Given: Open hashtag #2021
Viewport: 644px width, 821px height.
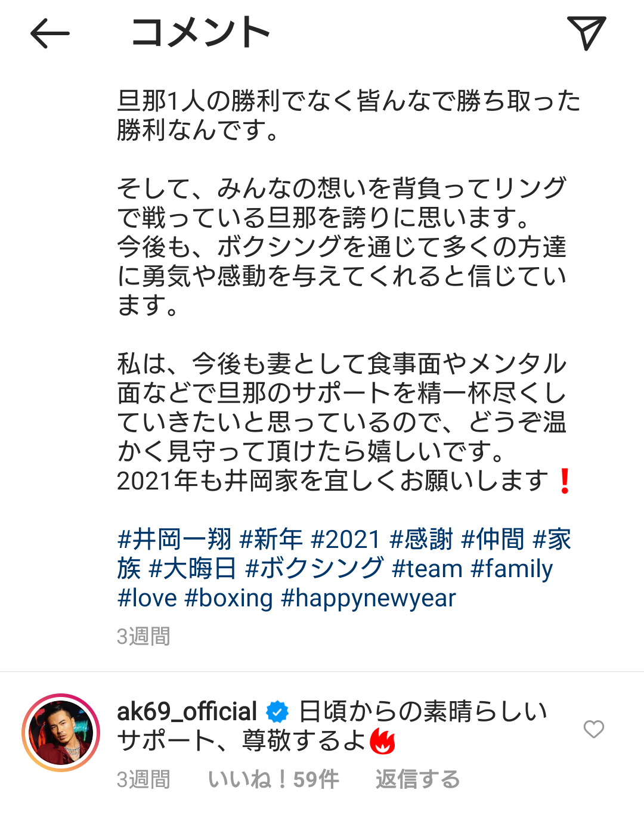Looking at the screenshot, I should click(x=346, y=540).
